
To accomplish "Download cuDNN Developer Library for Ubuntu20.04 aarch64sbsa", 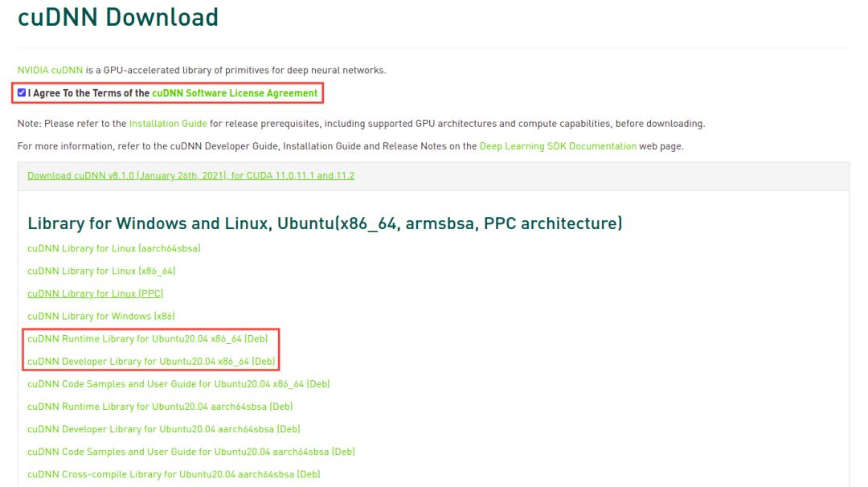I will (x=163, y=429).
